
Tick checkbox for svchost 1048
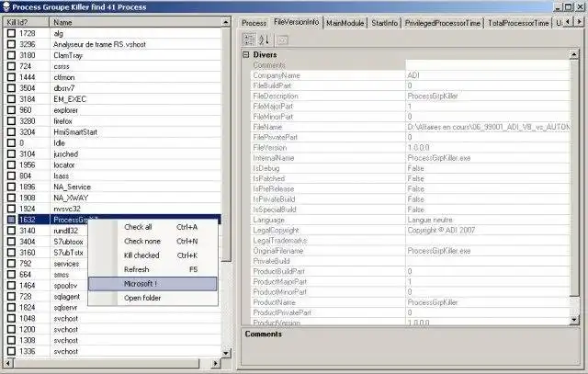(11, 318)
